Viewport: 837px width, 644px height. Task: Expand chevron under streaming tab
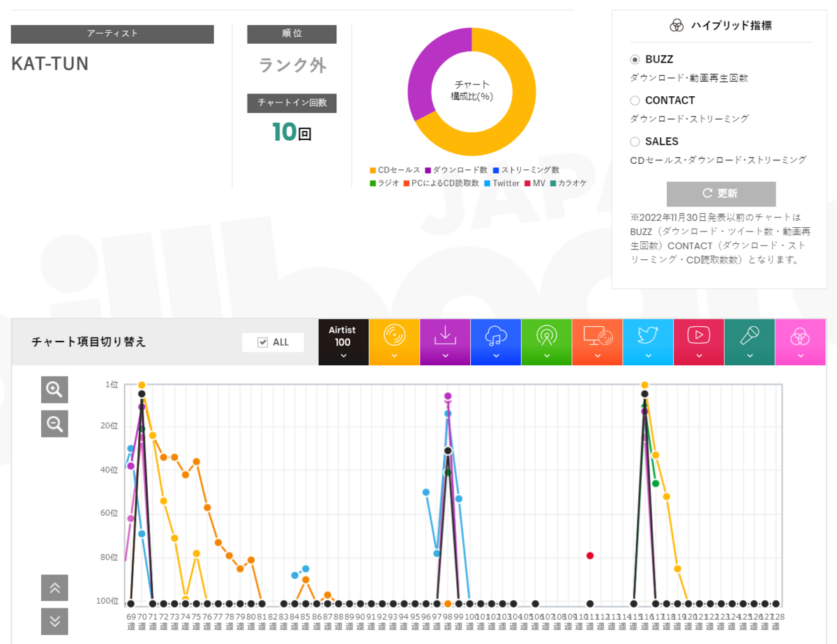coord(496,355)
